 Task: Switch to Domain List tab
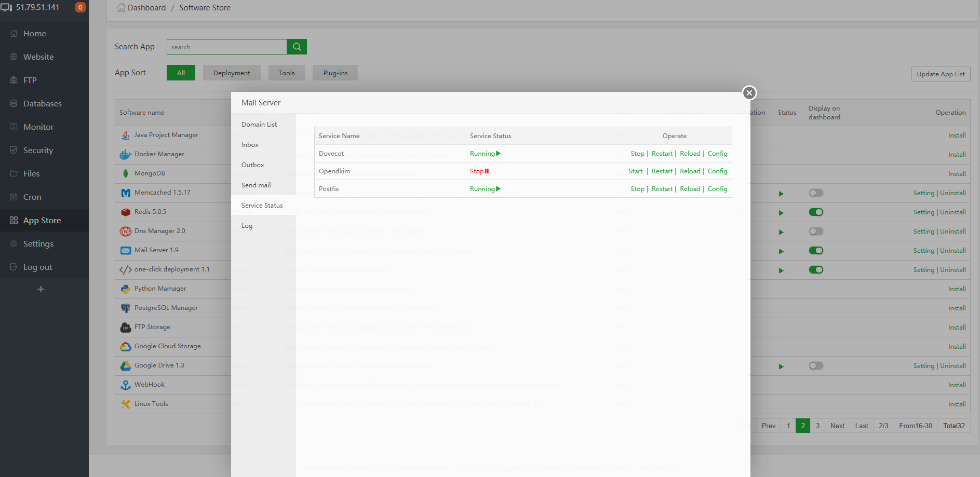tap(259, 125)
